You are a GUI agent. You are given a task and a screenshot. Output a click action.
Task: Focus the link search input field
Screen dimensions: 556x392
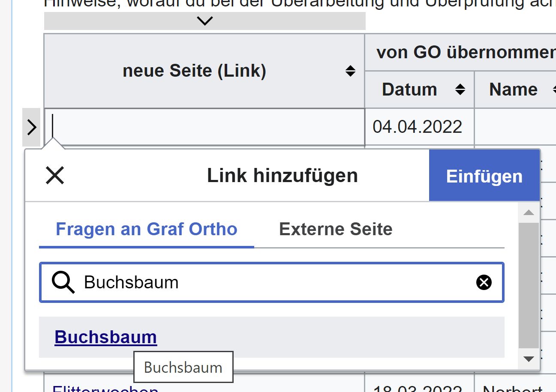tap(274, 283)
